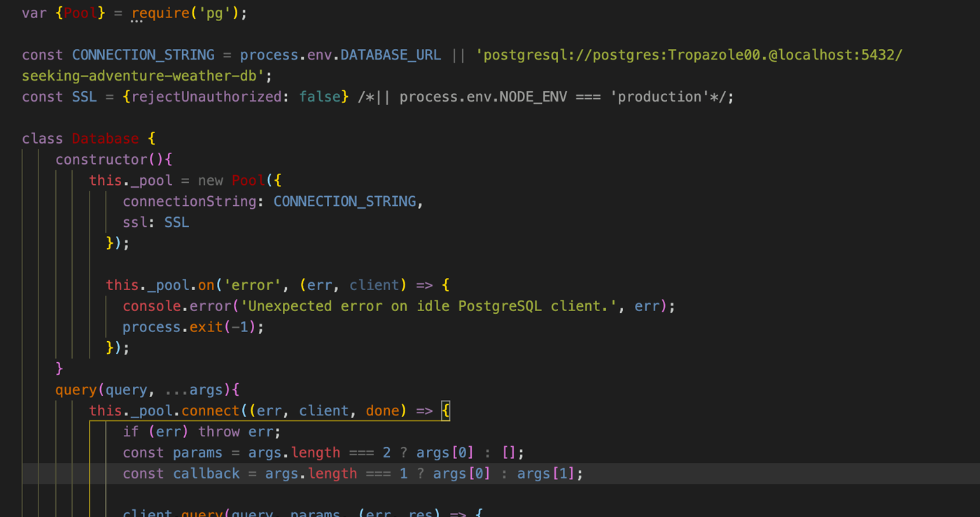Click callback constant name

(x=206, y=474)
